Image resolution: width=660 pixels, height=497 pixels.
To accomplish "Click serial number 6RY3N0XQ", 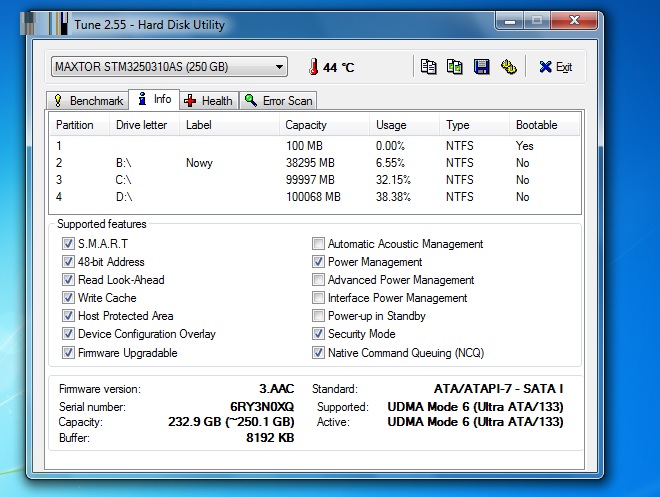I will pos(262,407).
